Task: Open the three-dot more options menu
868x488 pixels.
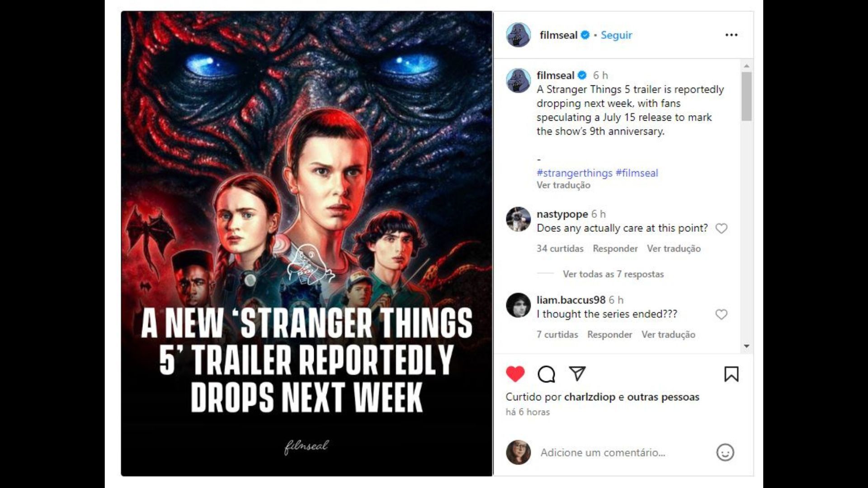Action: 731,35
